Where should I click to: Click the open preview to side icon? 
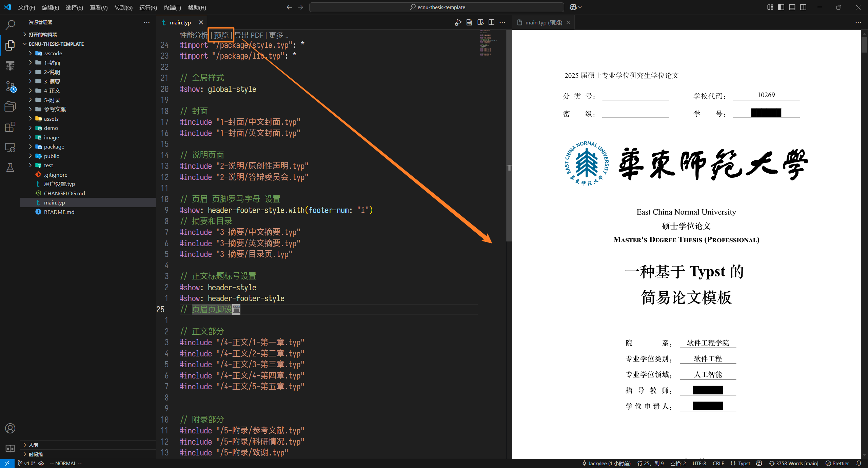click(x=480, y=22)
